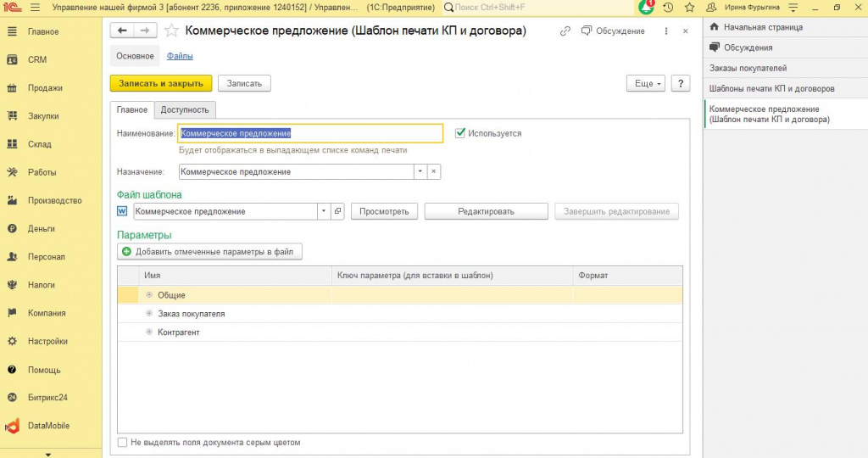Open Производство factory icon
868x458 pixels.
click(x=12, y=200)
